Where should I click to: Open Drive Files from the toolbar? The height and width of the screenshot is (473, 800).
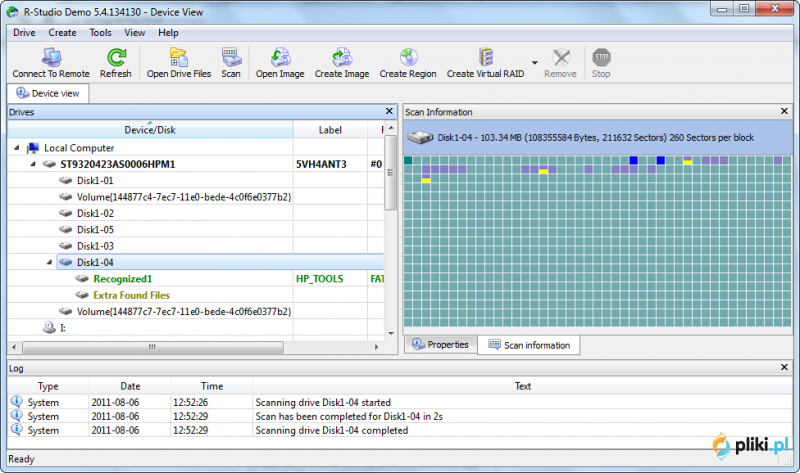pos(179,63)
